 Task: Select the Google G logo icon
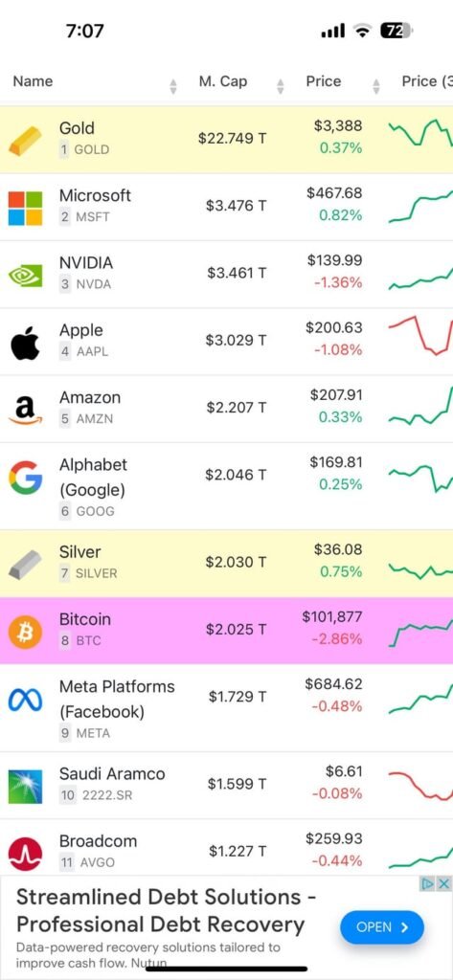[25, 479]
